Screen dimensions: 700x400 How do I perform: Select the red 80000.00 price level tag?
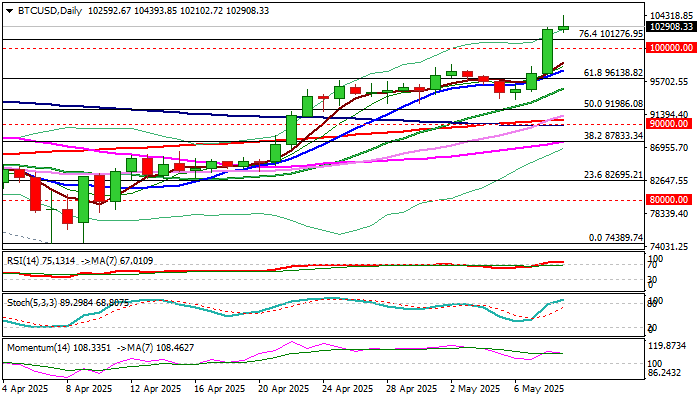point(669,200)
